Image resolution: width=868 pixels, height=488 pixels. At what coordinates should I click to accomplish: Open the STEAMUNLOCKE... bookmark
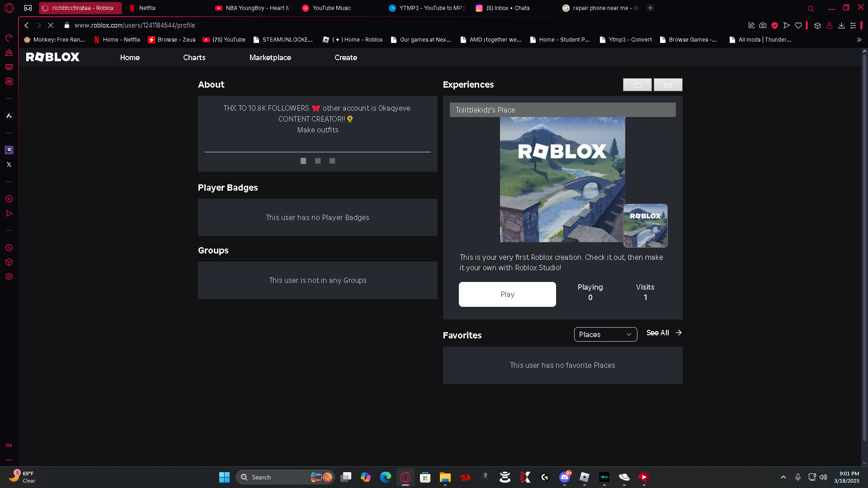coord(283,40)
